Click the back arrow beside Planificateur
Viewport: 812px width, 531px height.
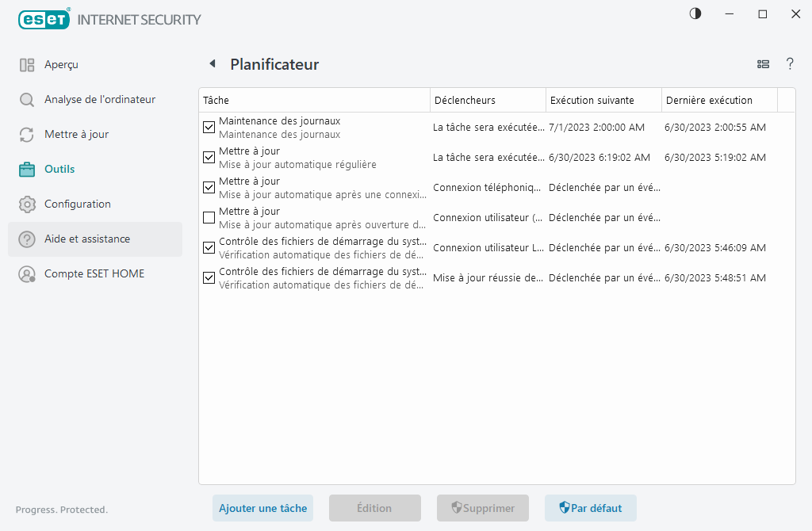212,63
